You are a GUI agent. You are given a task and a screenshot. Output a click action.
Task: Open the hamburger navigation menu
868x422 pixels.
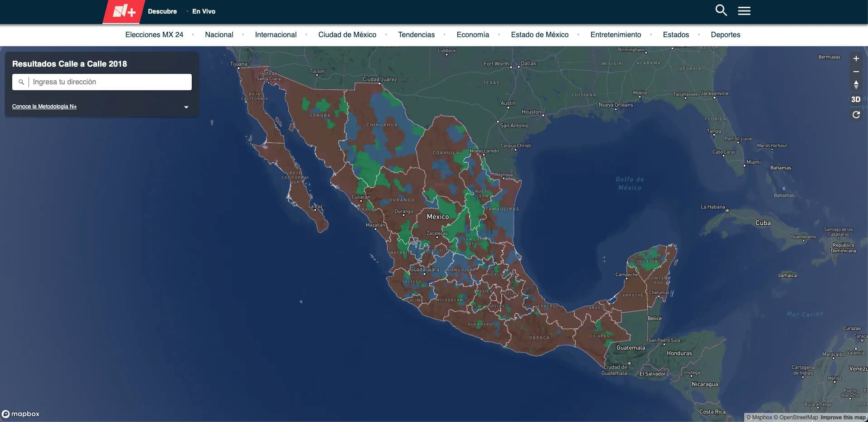(744, 10)
